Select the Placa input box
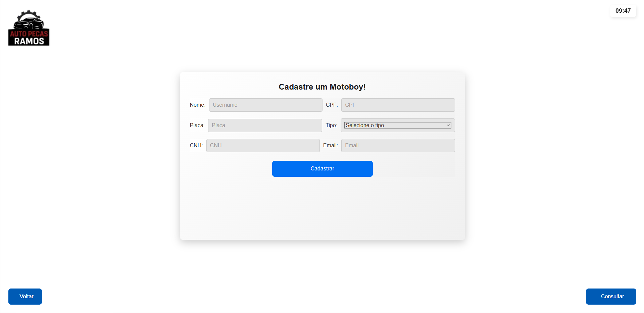This screenshot has width=644, height=313. coord(265,125)
